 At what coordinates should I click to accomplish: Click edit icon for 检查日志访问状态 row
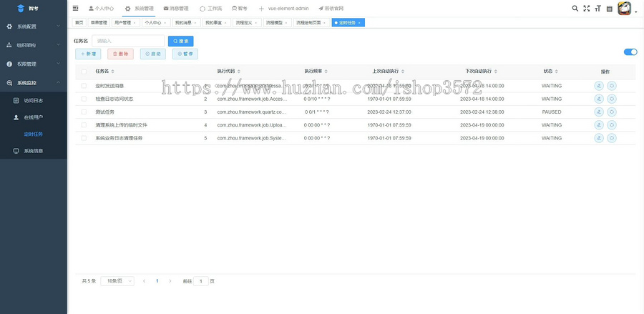(599, 99)
